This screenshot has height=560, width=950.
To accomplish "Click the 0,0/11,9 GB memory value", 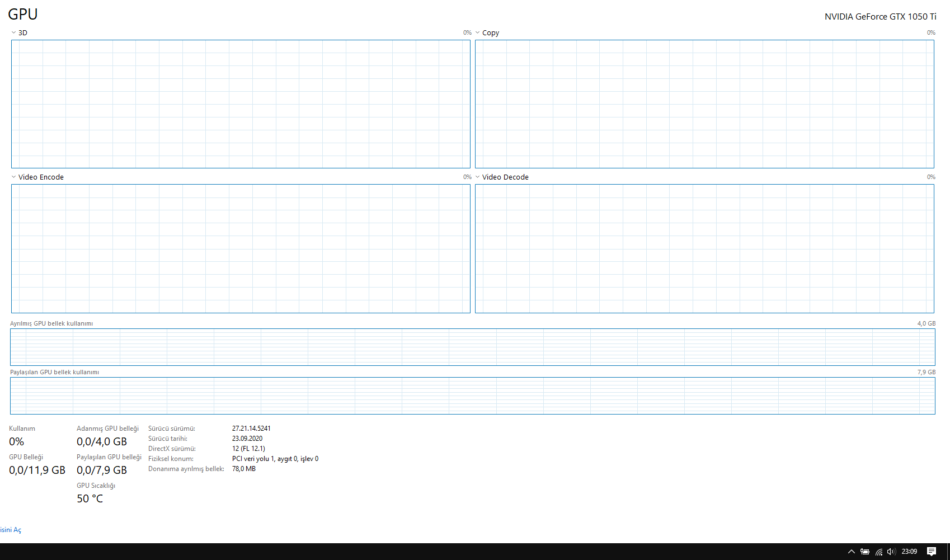I will coord(37,470).
